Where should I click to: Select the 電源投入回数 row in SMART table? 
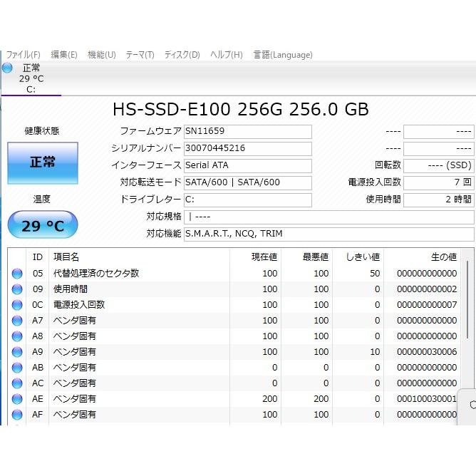(234, 305)
